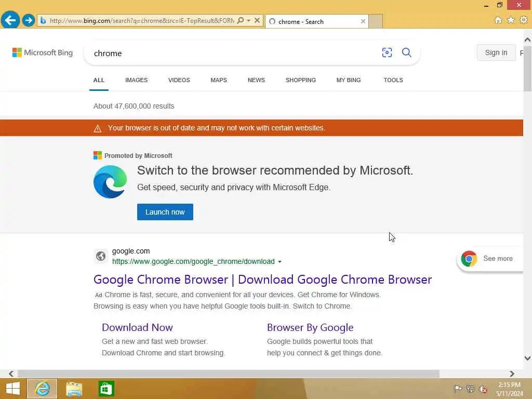Click the Sign in button
Viewport: 532px width, 399px height.
pos(496,52)
